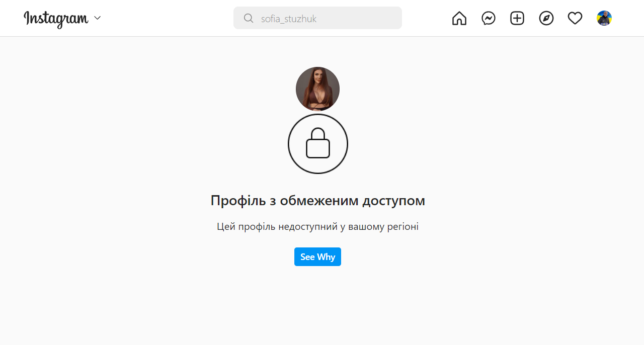Open the profile menu from the flag avatar
The height and width of the screenshot is (345, 644).
pyautogui.click(x=604, y=18)
